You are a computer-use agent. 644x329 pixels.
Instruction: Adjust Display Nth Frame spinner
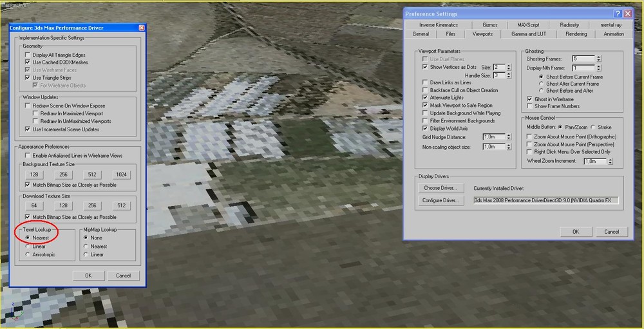pyautogui.click(x=599, y=68)
